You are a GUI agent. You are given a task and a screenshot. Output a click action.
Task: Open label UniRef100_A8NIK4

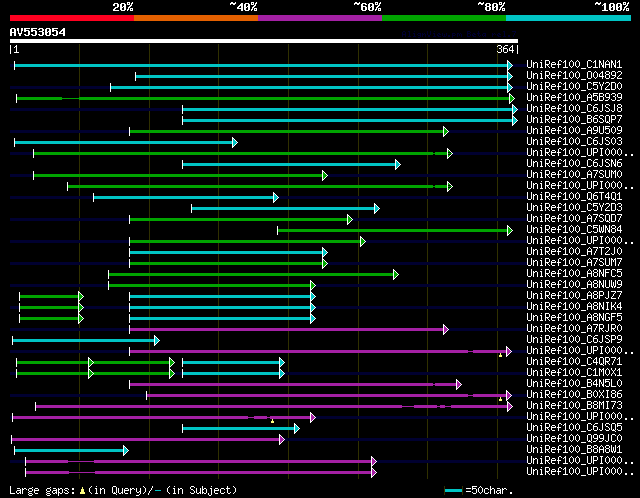click(x=574, y=307)
